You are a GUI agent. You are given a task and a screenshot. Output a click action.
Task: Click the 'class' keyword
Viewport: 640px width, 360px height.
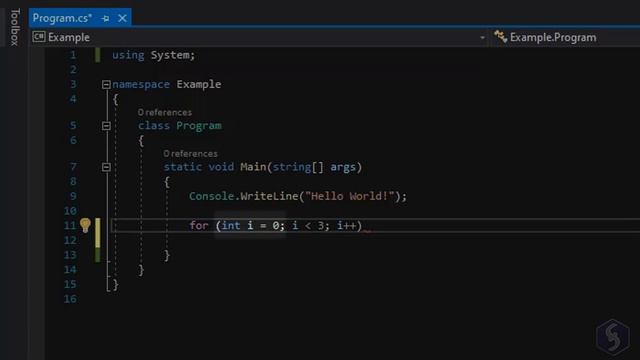[x=154, y=126]
